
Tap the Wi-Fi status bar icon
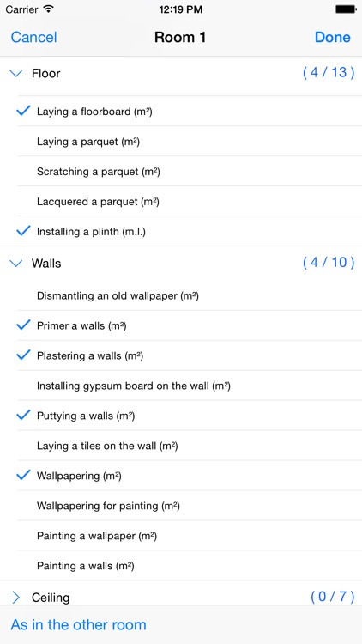49,9
